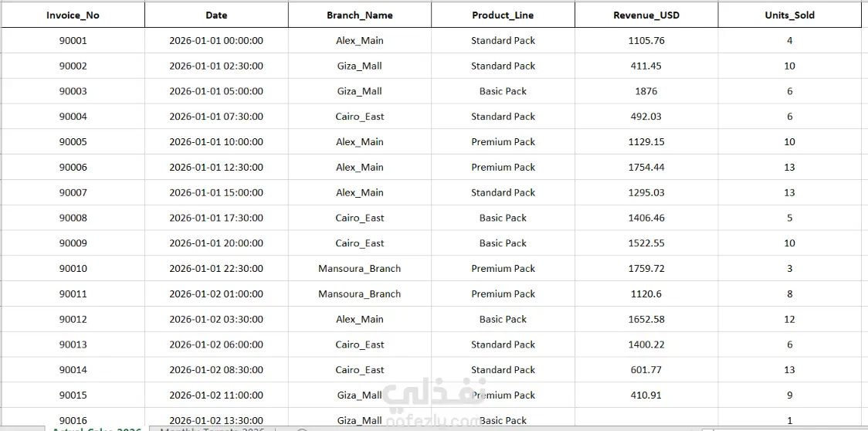Click the empty revenue cell for invoice 90016
This screenshot has width=868, height=431.
click(x=646, y=419)
